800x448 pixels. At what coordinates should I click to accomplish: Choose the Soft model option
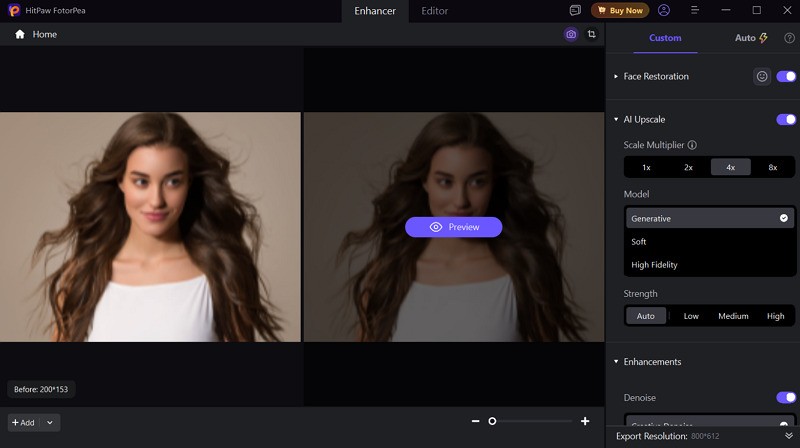(x=709, y=242)
